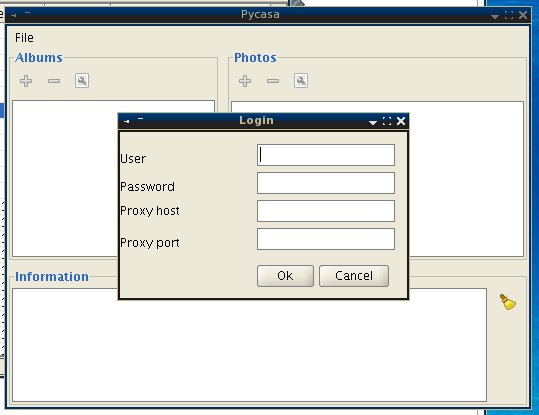The height and width of the screenshot is (415, 539).
Task: Select the Login title bar text
Action: [256, 120]
